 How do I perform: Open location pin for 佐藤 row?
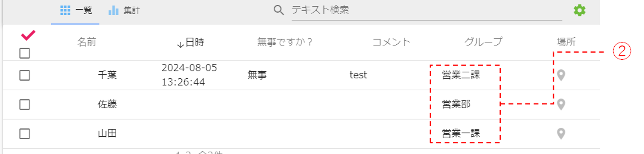[561, 104]
